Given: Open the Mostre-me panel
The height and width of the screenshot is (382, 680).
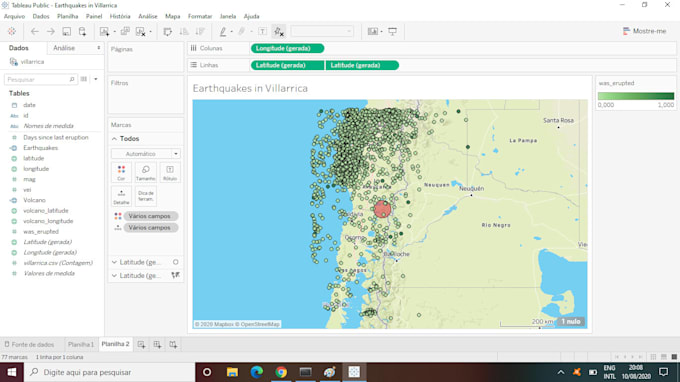Looking at the screenshot, I should tap(644, 31).
